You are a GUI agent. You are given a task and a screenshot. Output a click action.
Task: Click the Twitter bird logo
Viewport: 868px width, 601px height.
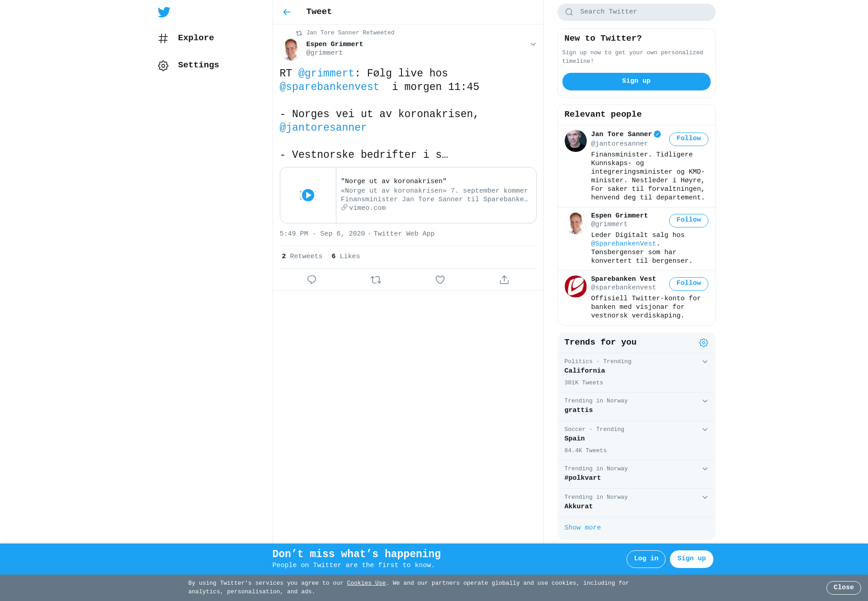coord(164,12)
